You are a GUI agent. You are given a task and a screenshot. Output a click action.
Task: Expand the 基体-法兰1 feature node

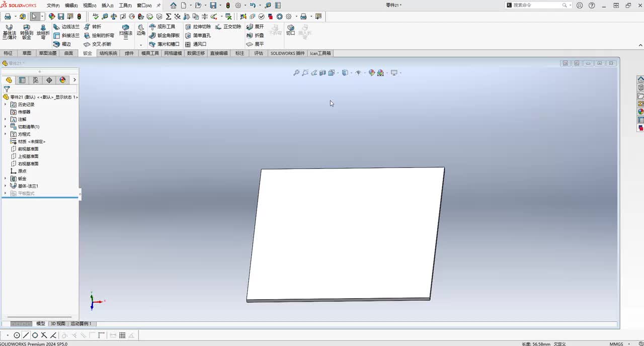pyautogui.click(x=6, y=186)
